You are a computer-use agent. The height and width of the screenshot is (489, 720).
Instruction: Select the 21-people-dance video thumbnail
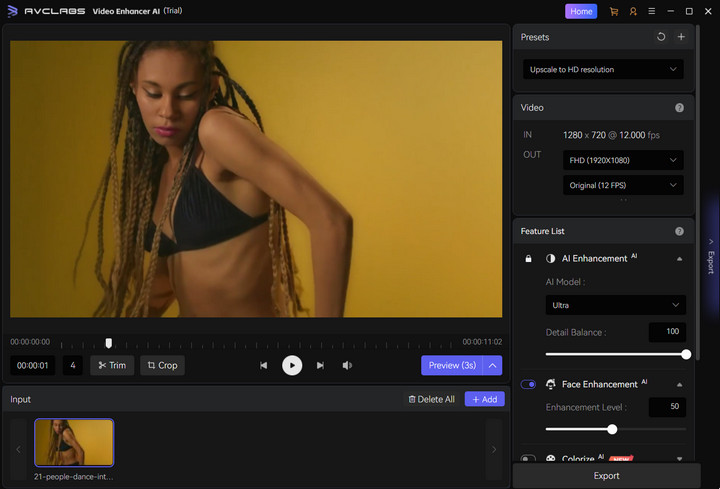click(74, 443)
